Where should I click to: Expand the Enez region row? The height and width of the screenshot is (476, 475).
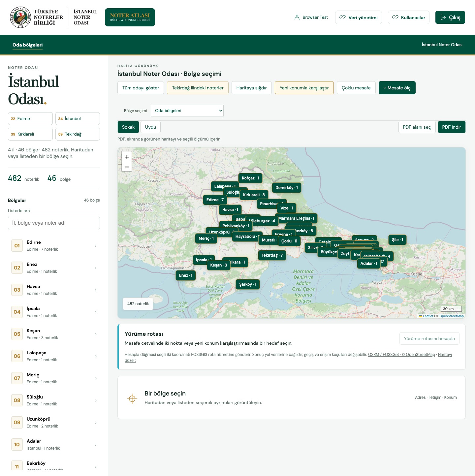coord(54,268)
